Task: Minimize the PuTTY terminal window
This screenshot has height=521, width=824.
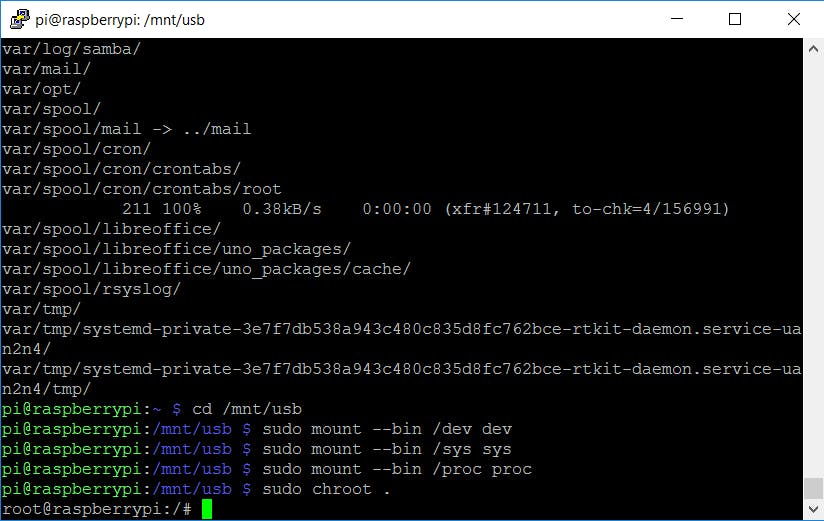Action: tap(690, 19)
